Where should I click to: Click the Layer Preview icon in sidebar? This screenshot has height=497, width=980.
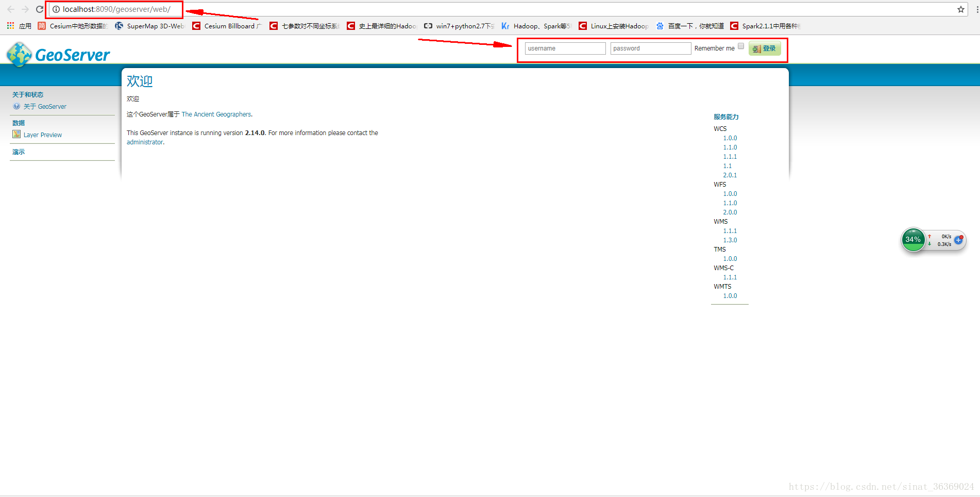pyautogui.click(x=16, y=135)
